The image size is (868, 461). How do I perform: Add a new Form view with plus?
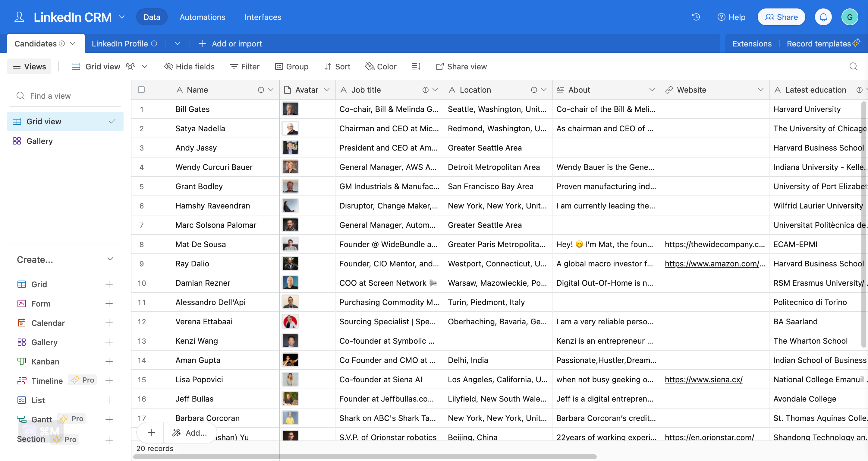(109, 304)
